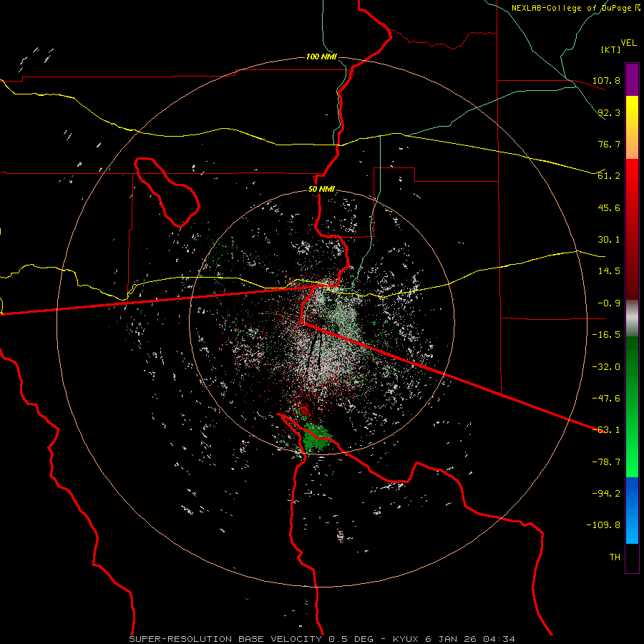Click the 50 NMI range ring label

(x=321, y=190)
